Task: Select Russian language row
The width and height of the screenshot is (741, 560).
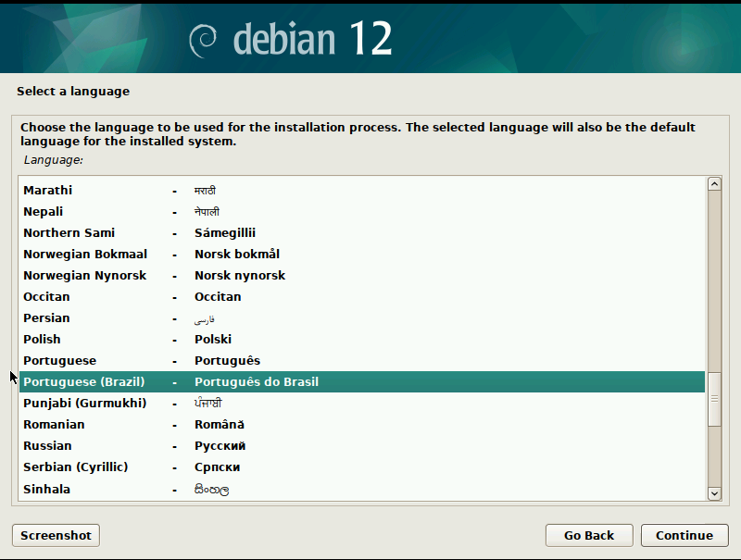Action: coord(362,445)
